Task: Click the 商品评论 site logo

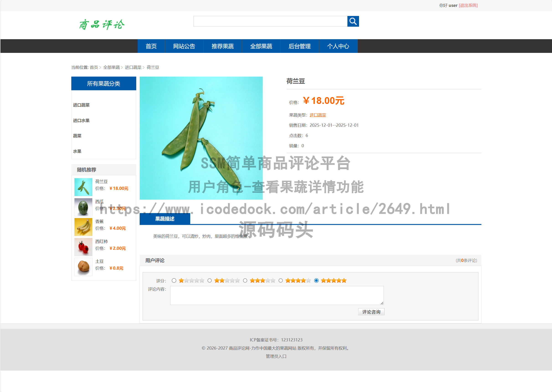Action: click(102, 24)
